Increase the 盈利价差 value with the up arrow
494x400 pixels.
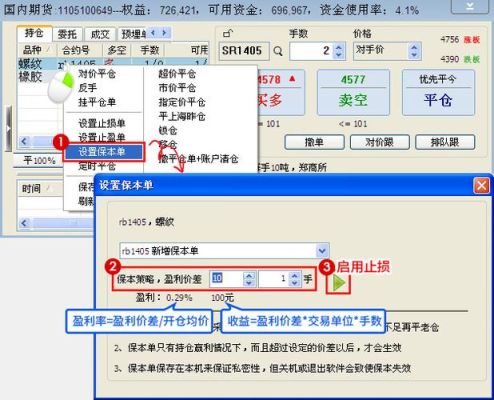point(249,275)
